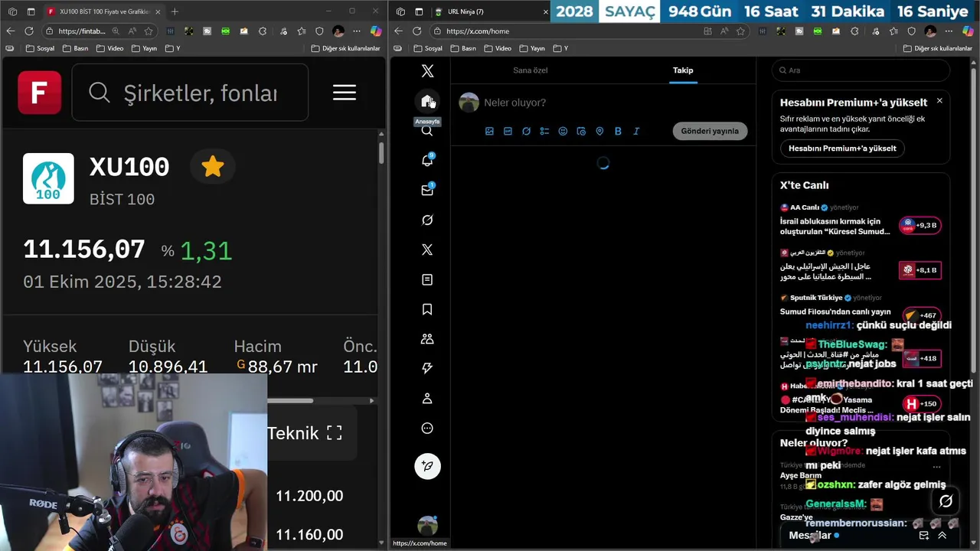Open Video bookmarks folder in right browser
Image resolution: width=980 pixels, height=551 pixels.
click(498, 48)
